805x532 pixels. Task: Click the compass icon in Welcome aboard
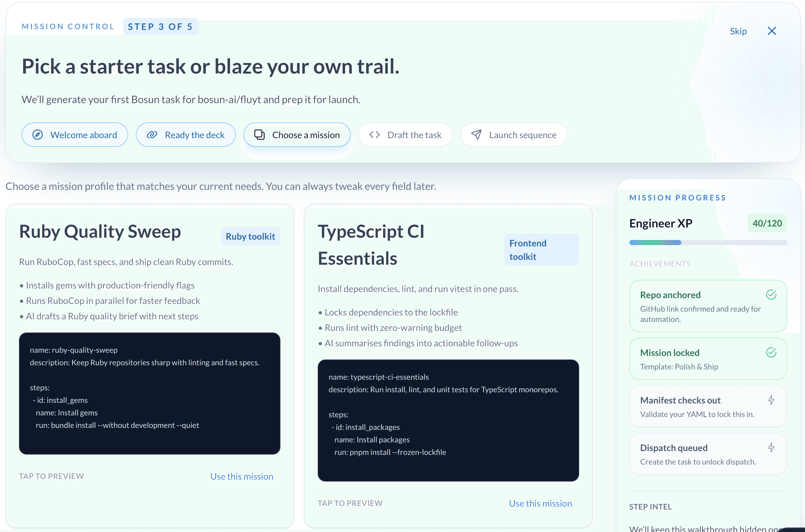pyautogui.click(x=38, y=135)
